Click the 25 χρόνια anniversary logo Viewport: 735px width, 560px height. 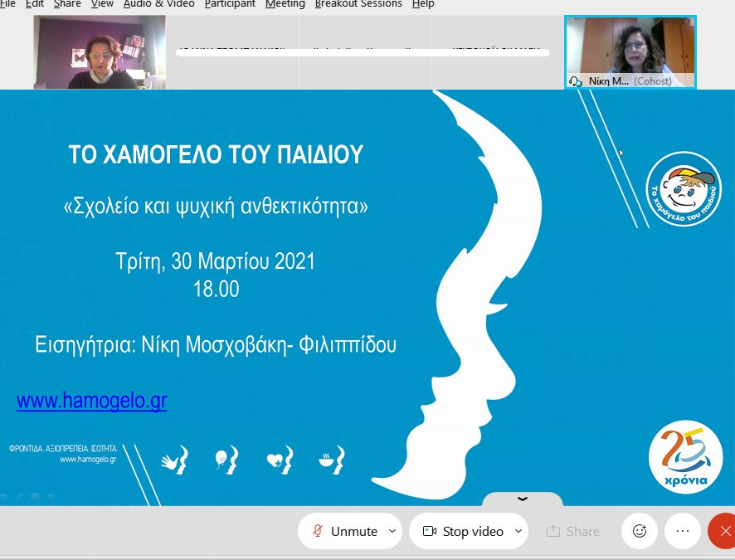pos(685,456)
